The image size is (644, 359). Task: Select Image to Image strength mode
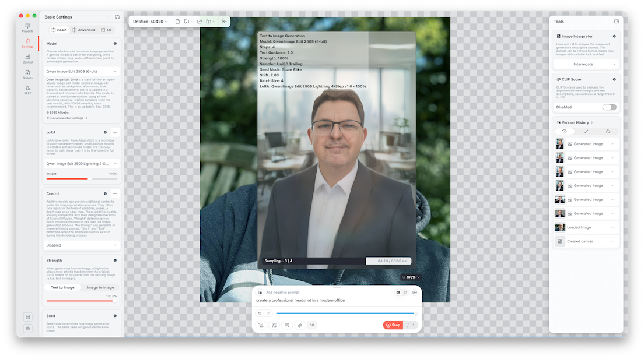click(100, 287)
